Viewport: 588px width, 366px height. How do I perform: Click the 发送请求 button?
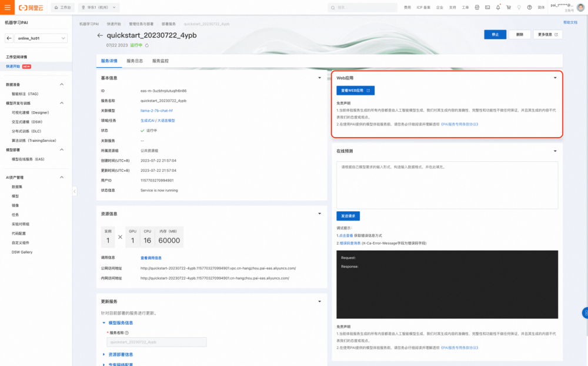[348, 216]
